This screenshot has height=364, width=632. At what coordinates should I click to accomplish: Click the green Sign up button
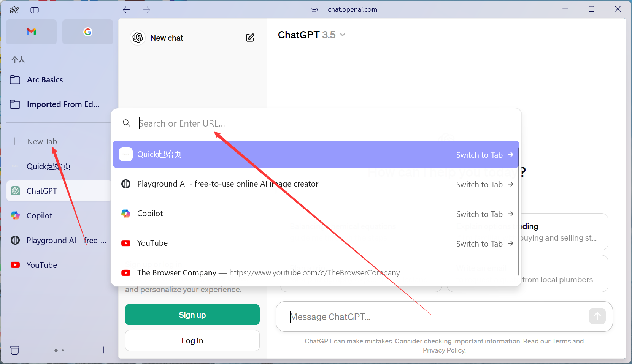pos(192,315)
